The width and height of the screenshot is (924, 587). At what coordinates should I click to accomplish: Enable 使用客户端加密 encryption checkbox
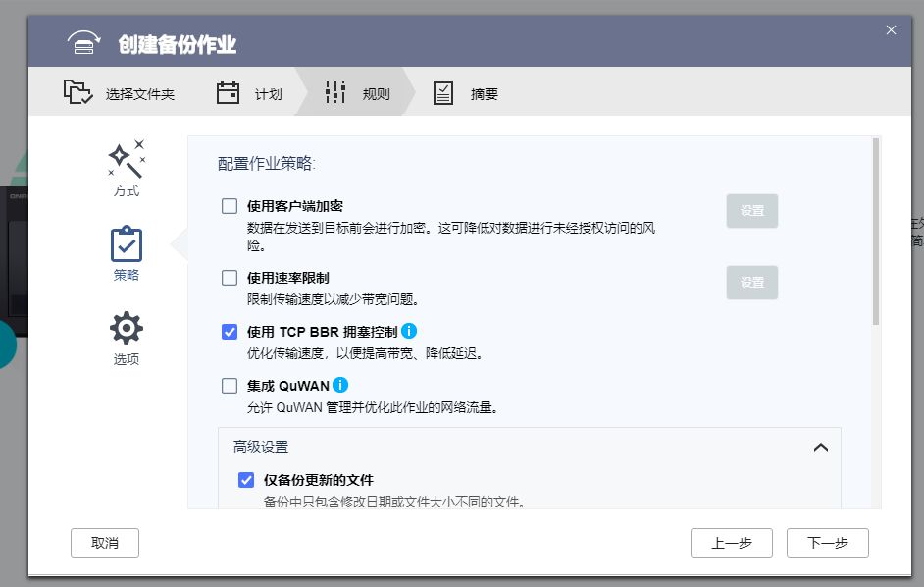(x=230, y=206)
